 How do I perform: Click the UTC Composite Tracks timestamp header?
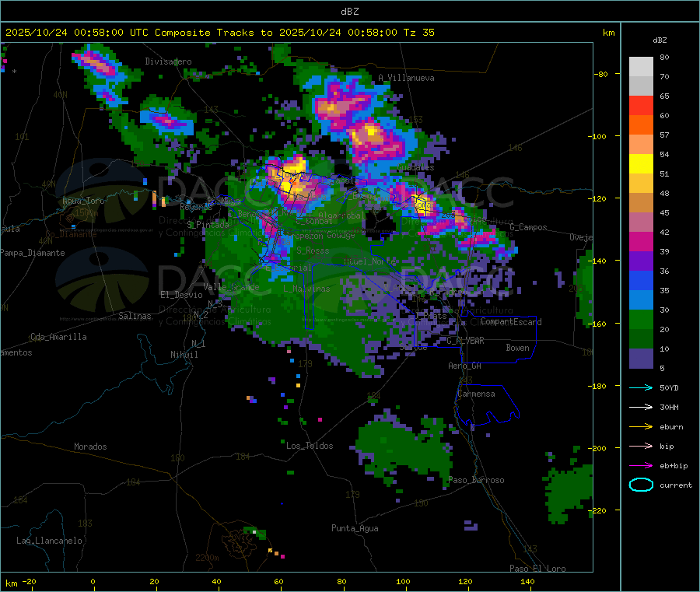coord(219,33)
